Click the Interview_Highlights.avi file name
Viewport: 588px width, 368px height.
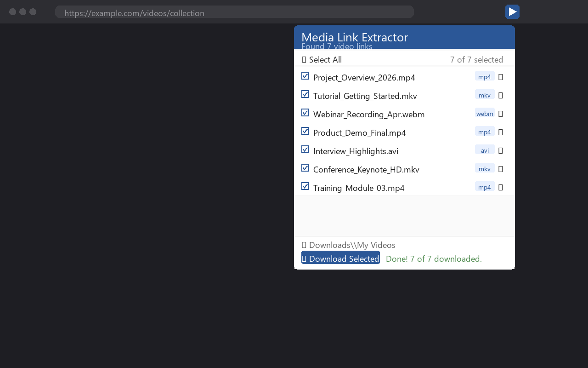356,151
